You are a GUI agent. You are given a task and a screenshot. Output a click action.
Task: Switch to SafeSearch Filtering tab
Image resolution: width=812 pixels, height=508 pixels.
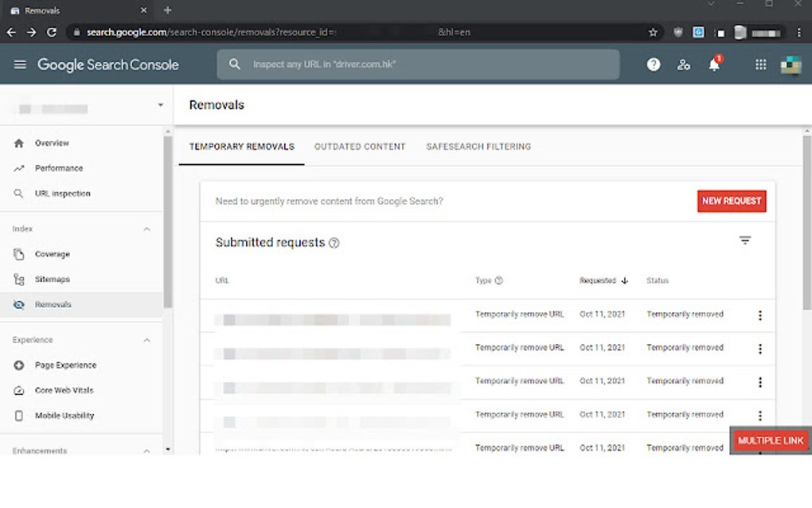click(478, 147)
